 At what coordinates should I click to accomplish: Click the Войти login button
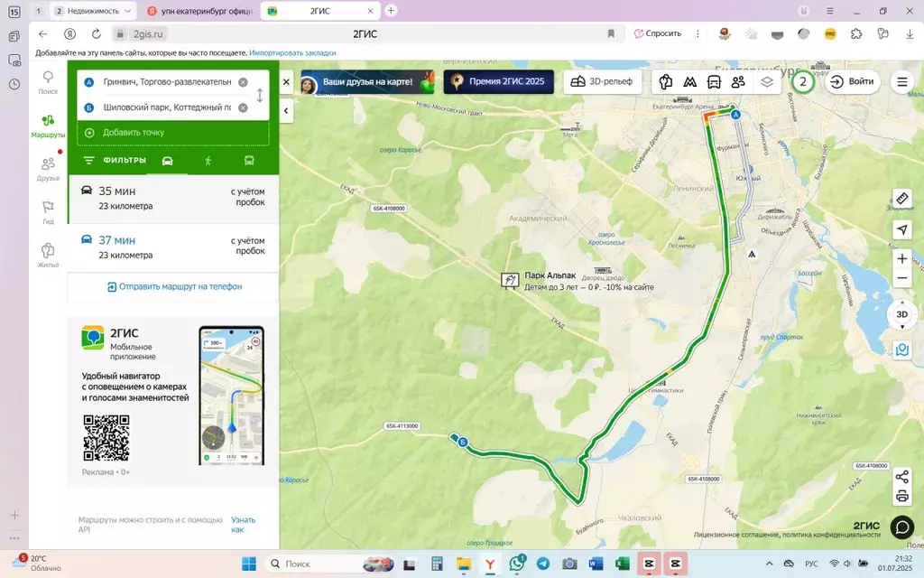852,81
